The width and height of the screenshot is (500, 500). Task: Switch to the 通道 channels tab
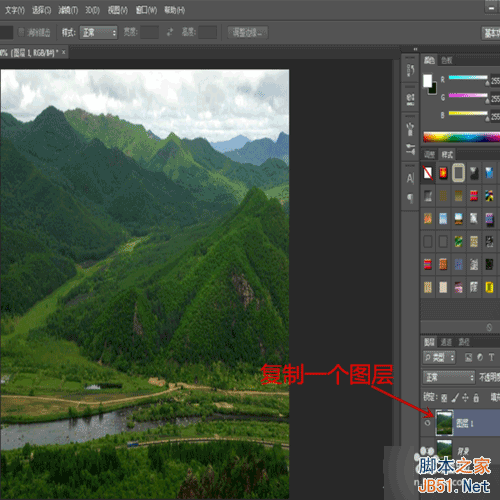tap(446, 342)
